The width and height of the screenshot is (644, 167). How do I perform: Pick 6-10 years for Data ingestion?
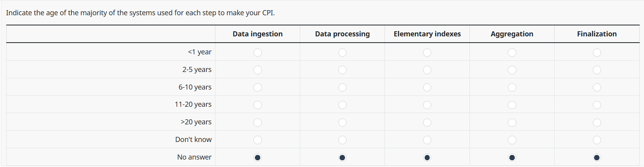pos(258,87)
